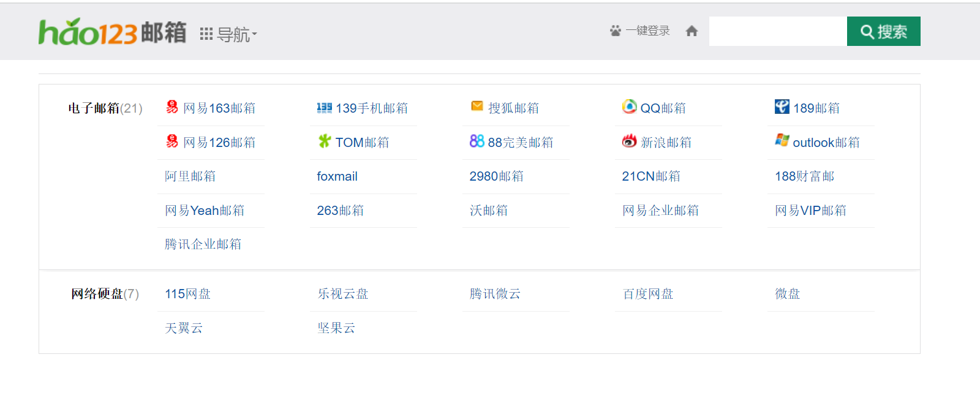Click the NetEase 126 mail icon
This screenshot has height=417, width=980.
click(x=172, y=141)
